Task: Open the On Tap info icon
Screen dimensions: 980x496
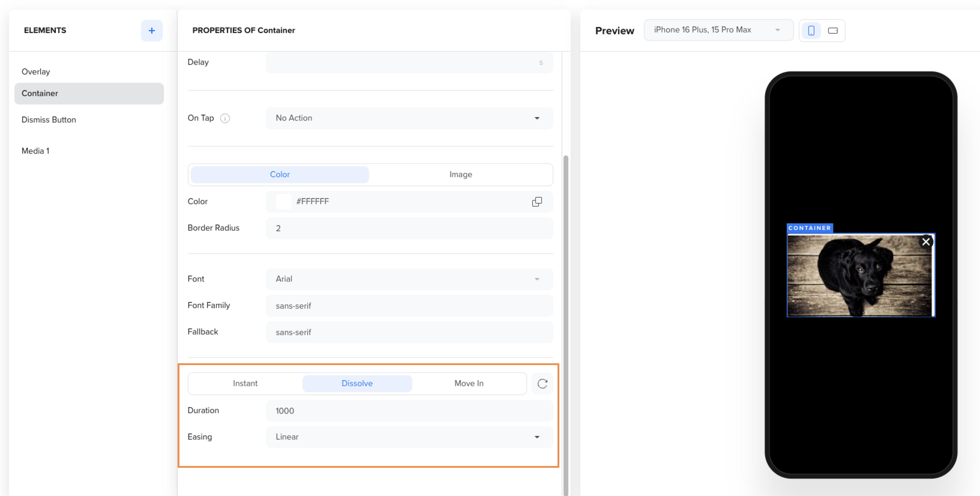Action: coord(225,118)
